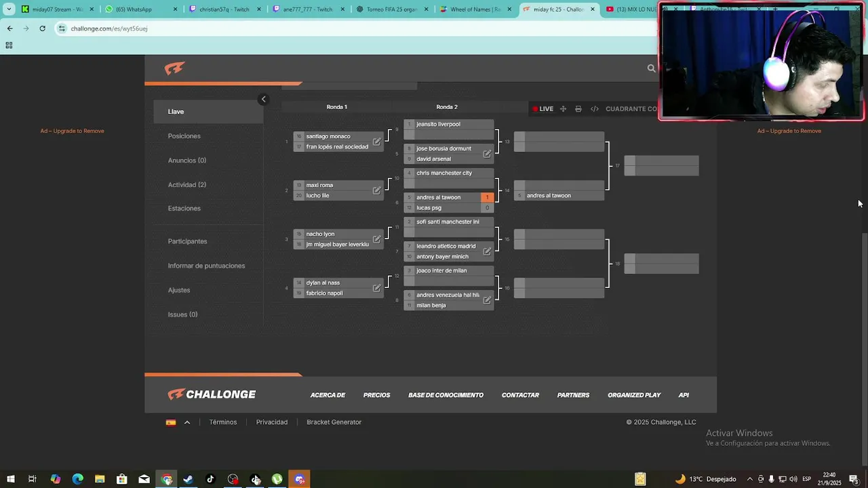Edit match dylan al nass vs fabricio napoli

pyautogui.click(x=377, y=288)
